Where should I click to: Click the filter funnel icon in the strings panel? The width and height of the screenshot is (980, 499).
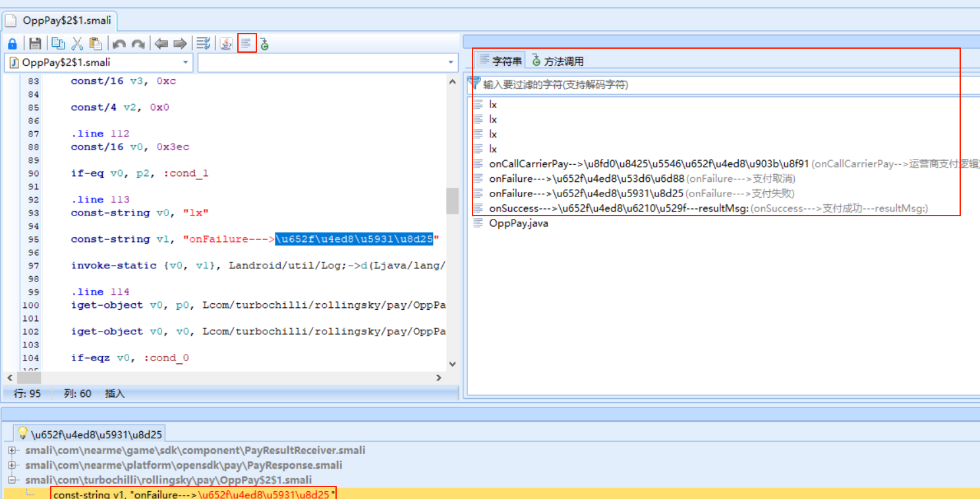(474, 83)
